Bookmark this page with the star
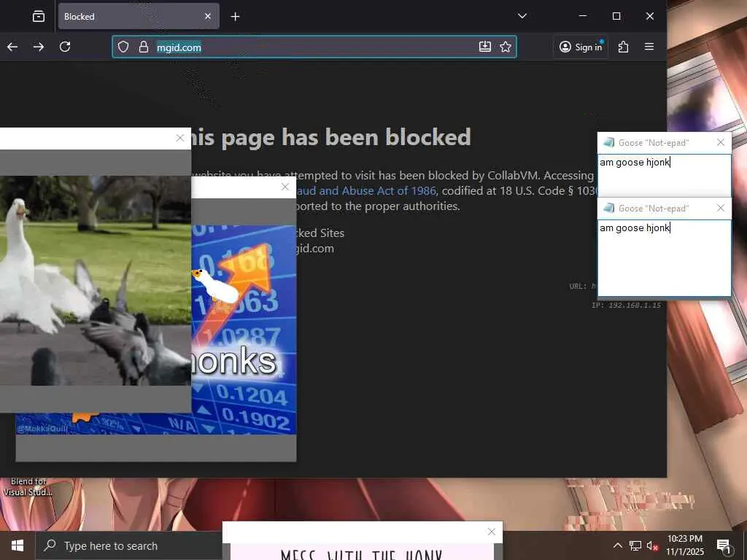The height and width of the screenshot is (560, 747). [506, 47]
